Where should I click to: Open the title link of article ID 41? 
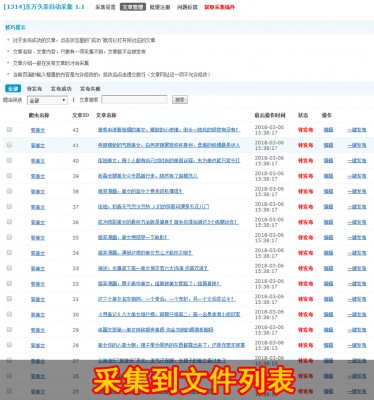coord(169,145)
